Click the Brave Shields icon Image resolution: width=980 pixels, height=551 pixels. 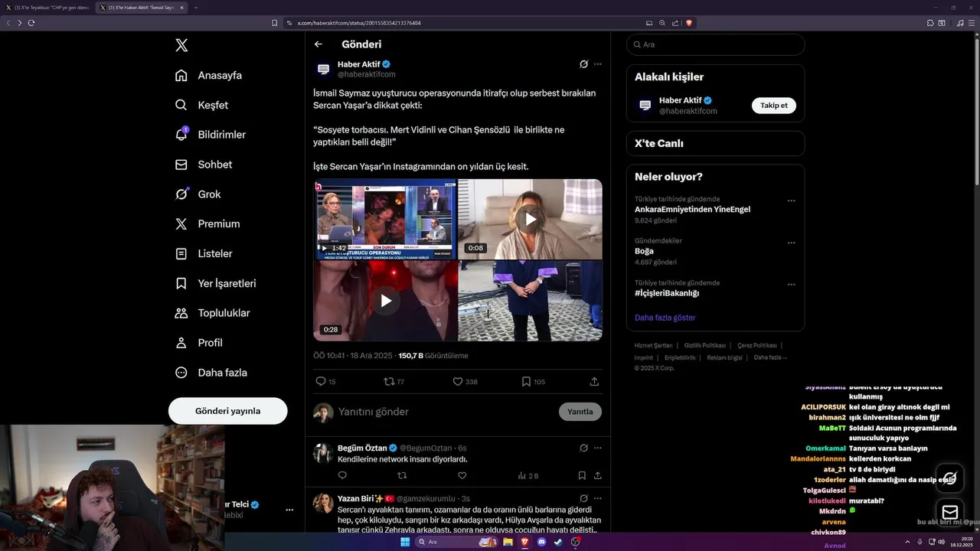click(689, 23)
